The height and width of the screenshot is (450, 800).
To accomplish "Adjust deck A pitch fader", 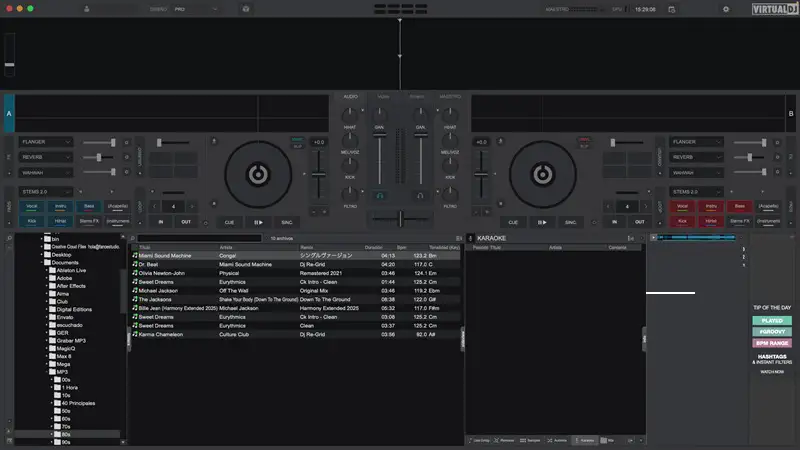I will [x=319, y=174].
